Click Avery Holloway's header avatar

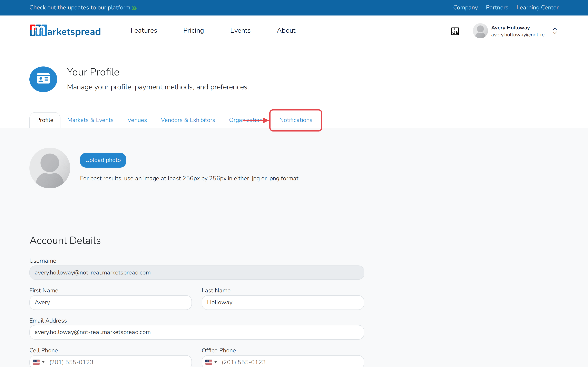480,31
